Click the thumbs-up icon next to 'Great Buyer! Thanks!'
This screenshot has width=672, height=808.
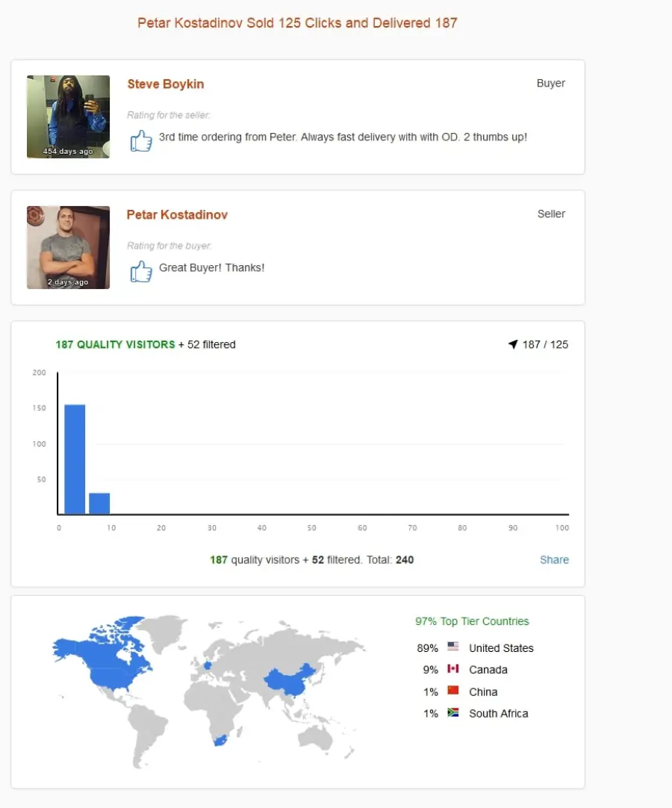point(141,271)
